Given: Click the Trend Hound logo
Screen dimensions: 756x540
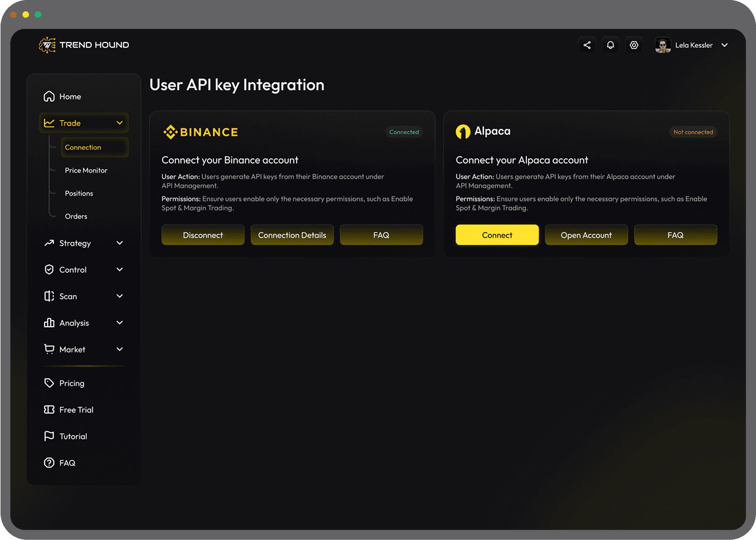Looking at the screenshot, I should 84,45.
